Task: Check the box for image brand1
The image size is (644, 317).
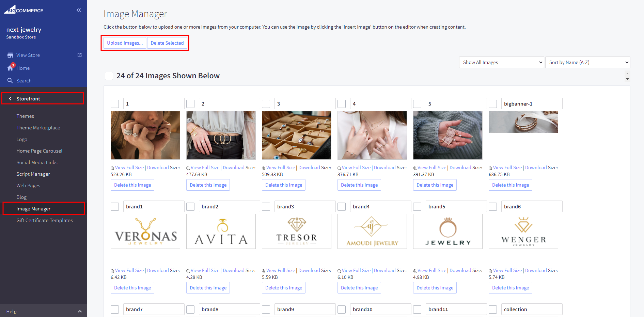Action: pyautogui.click(x=115, y=207)
